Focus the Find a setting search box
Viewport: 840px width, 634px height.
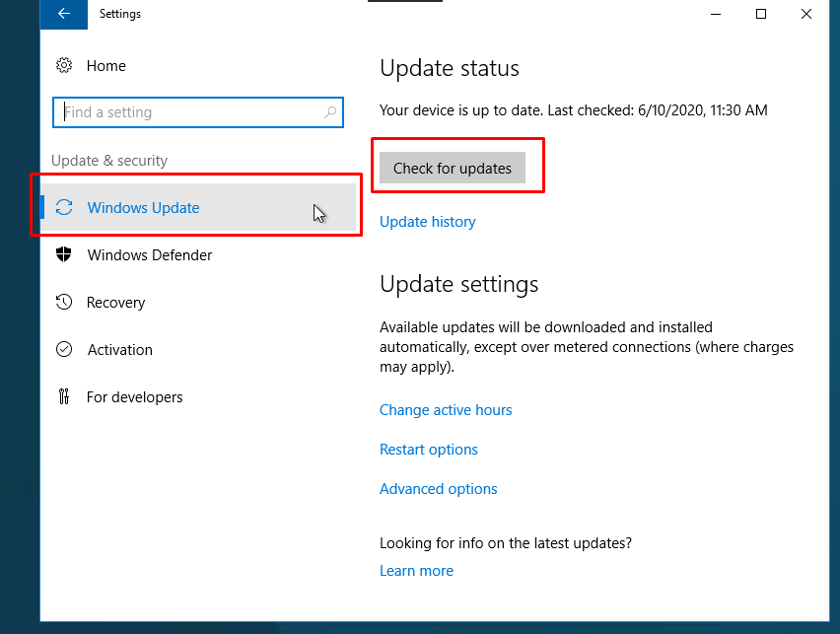coord(198,112)
